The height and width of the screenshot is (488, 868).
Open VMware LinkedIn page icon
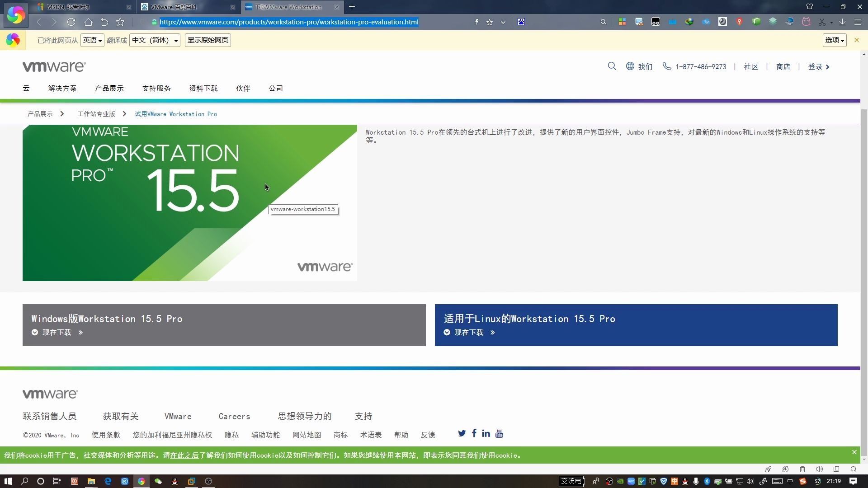486,433
